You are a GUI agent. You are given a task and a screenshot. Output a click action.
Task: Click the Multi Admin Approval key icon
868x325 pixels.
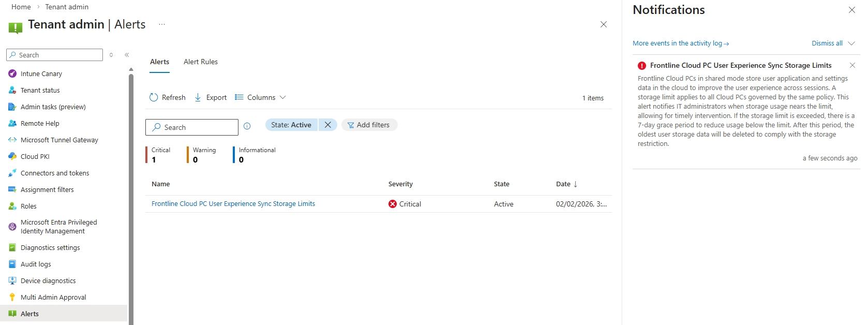point(12,297)
